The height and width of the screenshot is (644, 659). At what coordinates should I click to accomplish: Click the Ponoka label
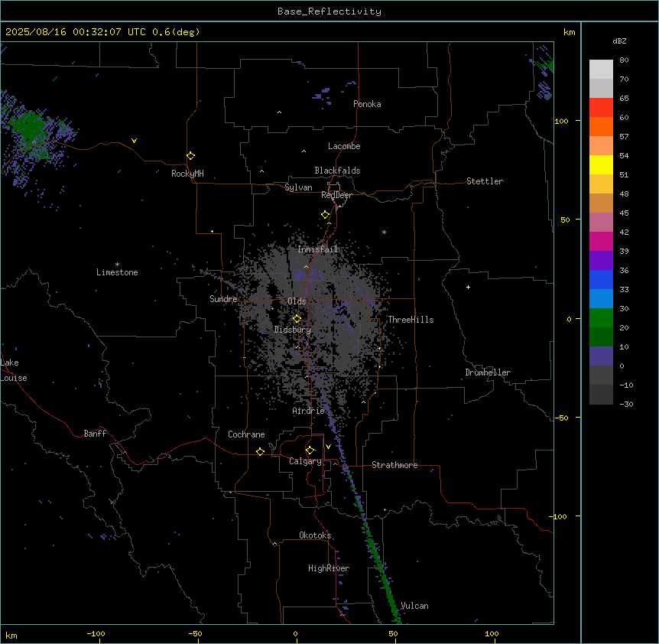pyautogui.click(x=367, y=104)
